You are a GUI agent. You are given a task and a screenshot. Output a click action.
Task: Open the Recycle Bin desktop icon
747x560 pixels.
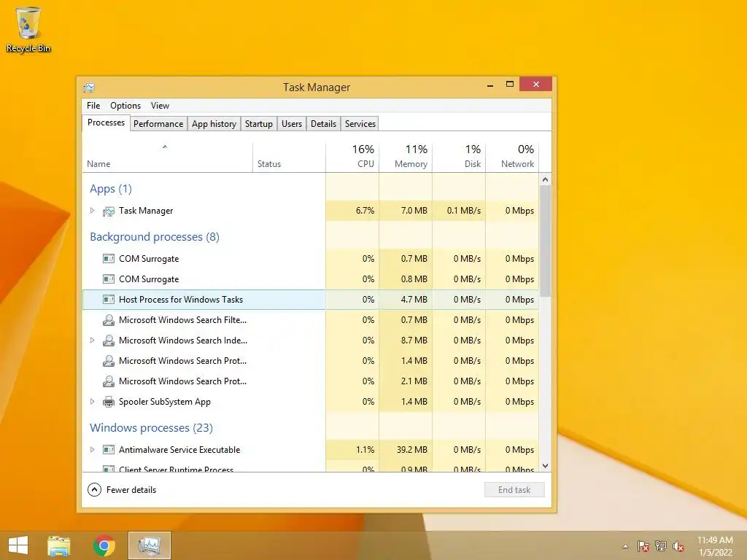point(28,29)
